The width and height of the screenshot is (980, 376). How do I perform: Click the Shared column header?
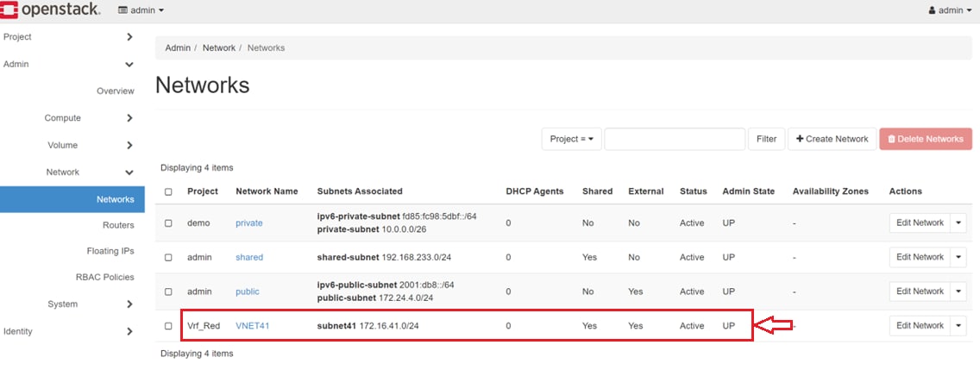tap(598, 191)
